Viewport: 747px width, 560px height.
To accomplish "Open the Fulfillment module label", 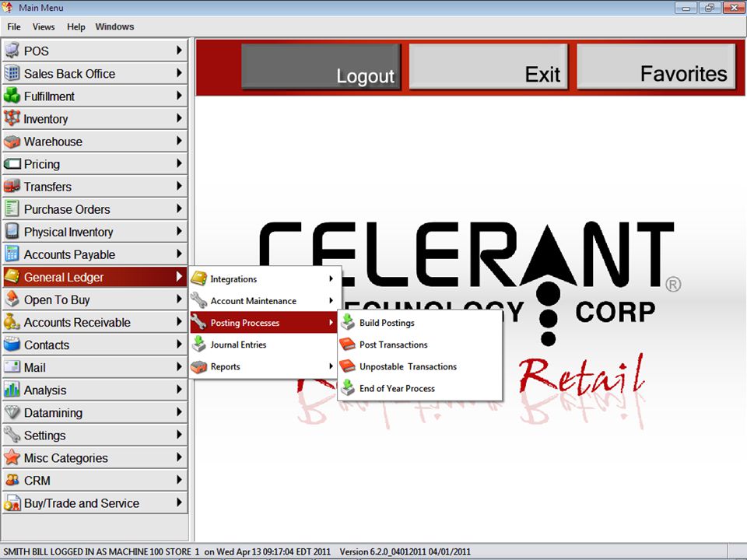I will (49, 96).
